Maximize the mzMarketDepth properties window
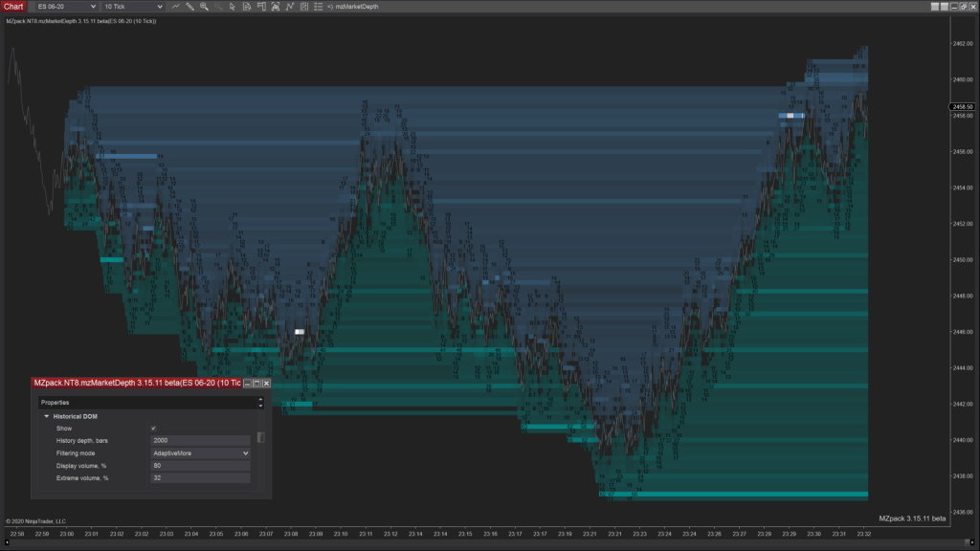 coord(256,383)
